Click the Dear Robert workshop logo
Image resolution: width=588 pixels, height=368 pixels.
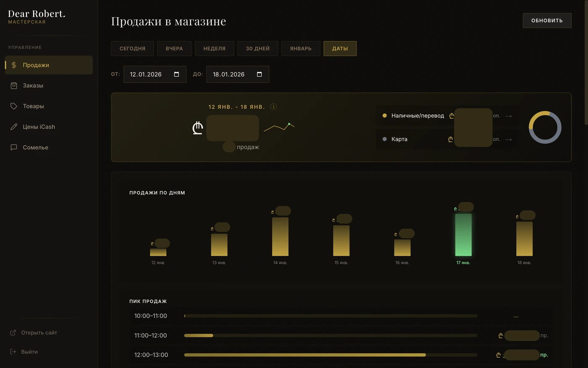click(37, 16)
